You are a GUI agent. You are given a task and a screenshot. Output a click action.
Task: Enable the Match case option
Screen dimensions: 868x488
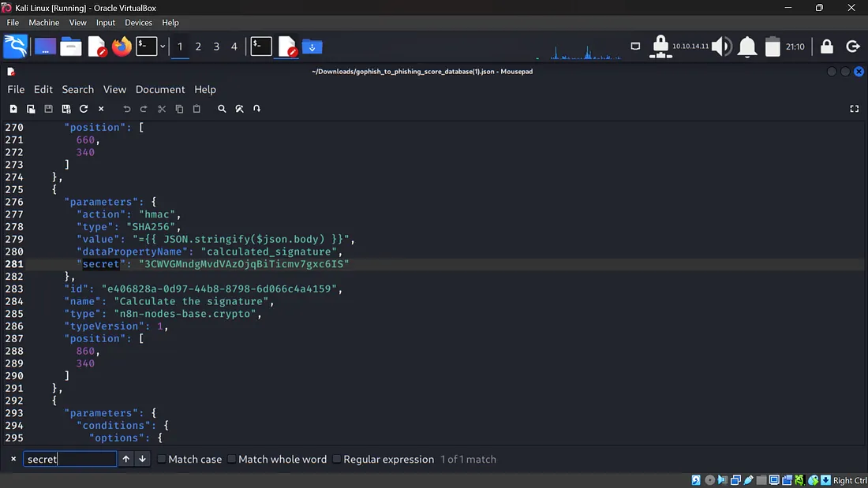point(162,459)
